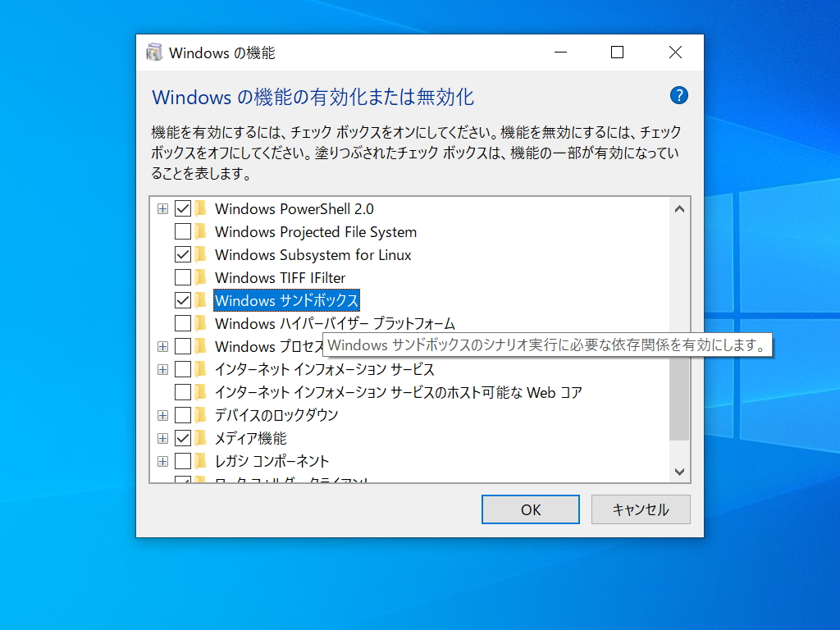Click the Windows の機能 title bar icon
Viewport: 840px width, 630px height.
(x=154, y=52)
